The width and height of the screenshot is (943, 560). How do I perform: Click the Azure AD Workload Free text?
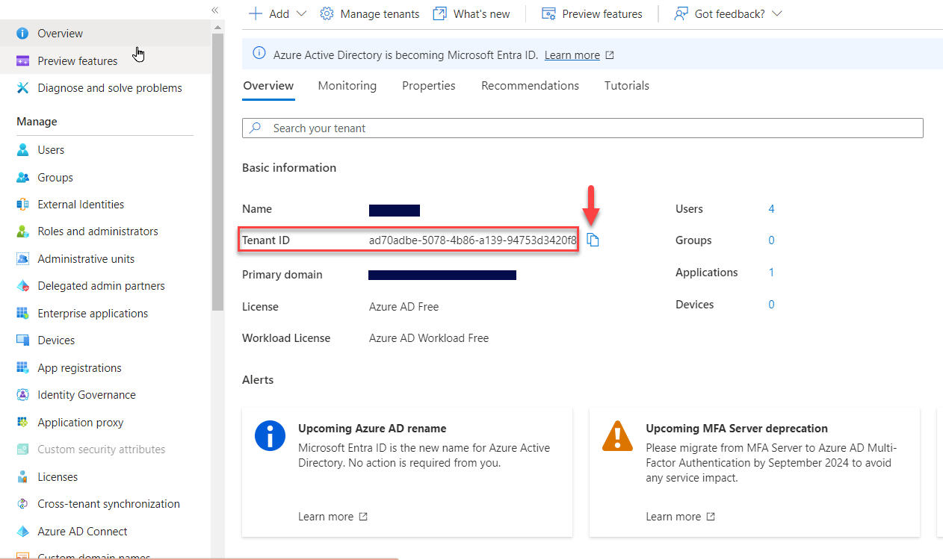pos(429,338)
